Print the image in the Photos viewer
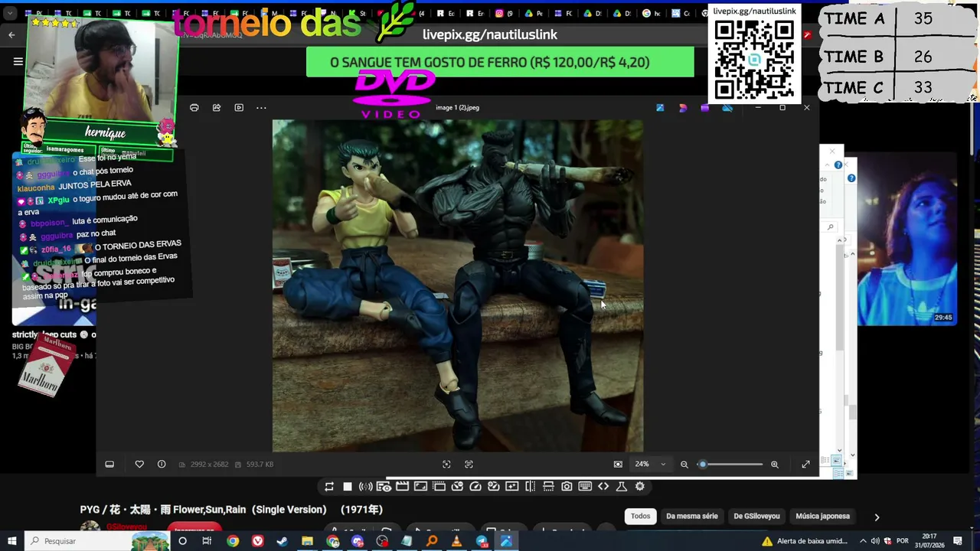 point(194,108)
